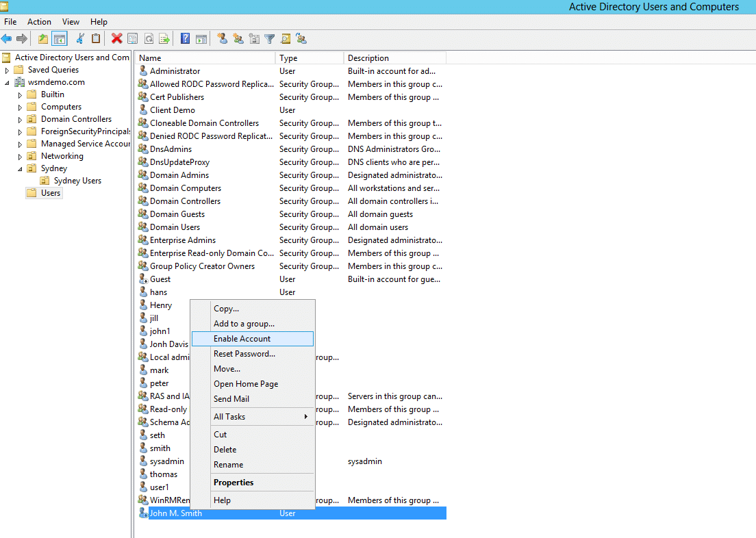Click the Properties toolbar icon
Screen dimensions: 756x538
(133, 38)
